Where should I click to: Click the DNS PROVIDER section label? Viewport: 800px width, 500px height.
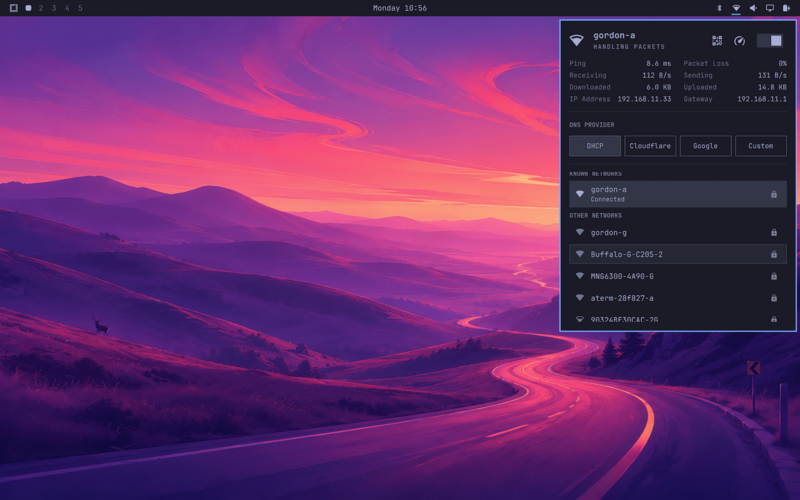[x=592, y=124]
